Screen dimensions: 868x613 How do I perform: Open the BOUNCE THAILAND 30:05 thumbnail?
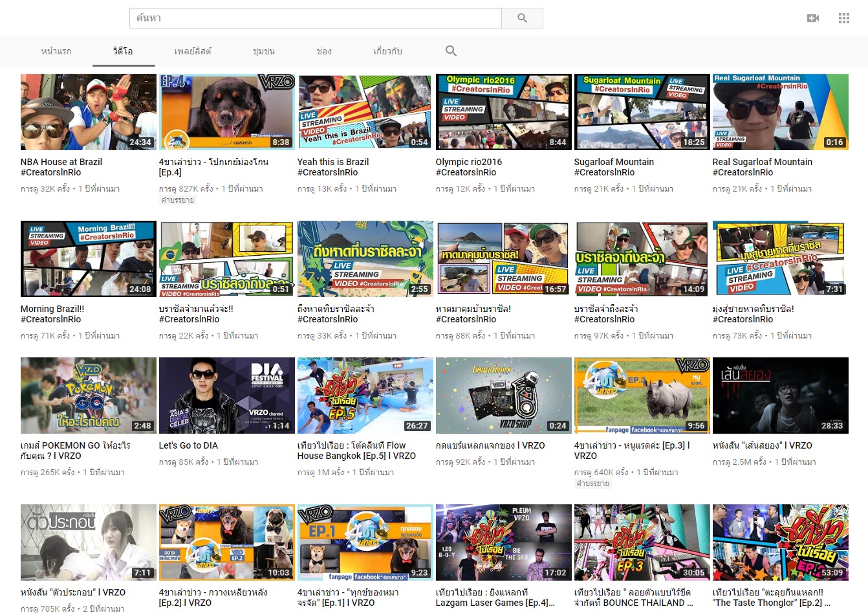[x=642, y=542]
